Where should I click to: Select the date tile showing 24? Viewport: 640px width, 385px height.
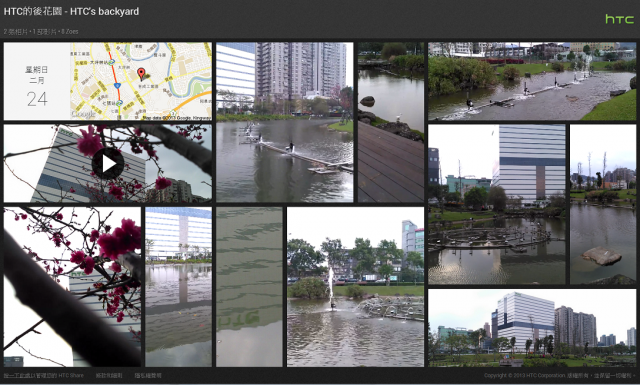point(37,81)
